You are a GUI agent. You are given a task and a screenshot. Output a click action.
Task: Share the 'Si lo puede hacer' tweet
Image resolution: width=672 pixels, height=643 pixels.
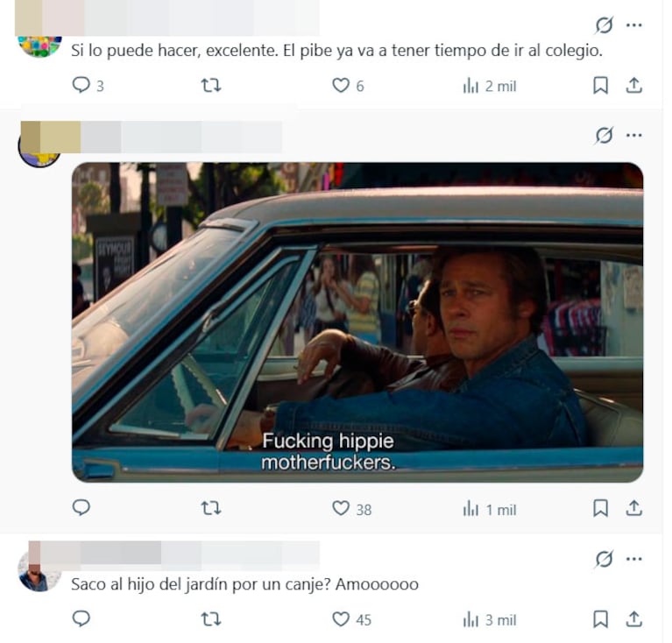633,85
